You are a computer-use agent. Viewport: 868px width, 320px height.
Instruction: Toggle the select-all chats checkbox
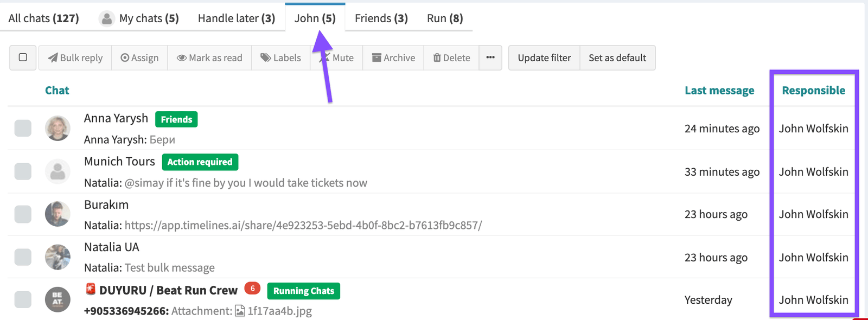pyautogui.click(x=23, y=57)
